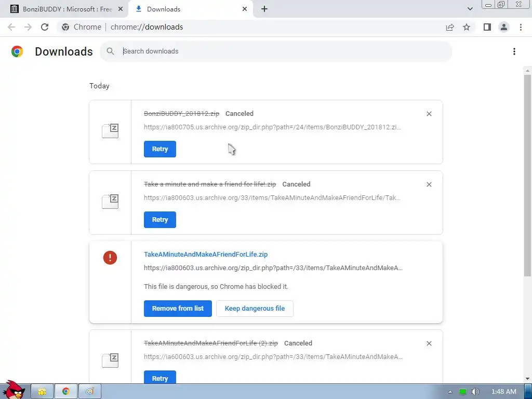Share this page via the share icon
The image size is (532, 399).
(450, 27)
